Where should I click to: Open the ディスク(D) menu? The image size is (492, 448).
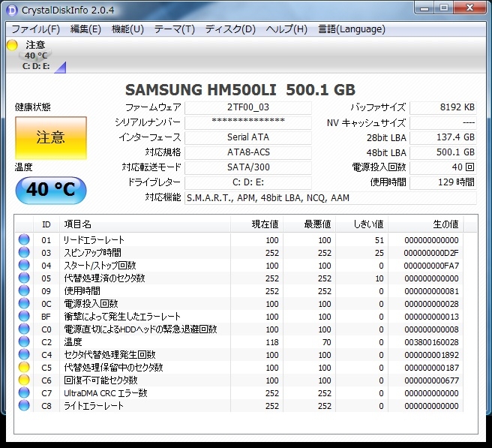click(230, 29)
